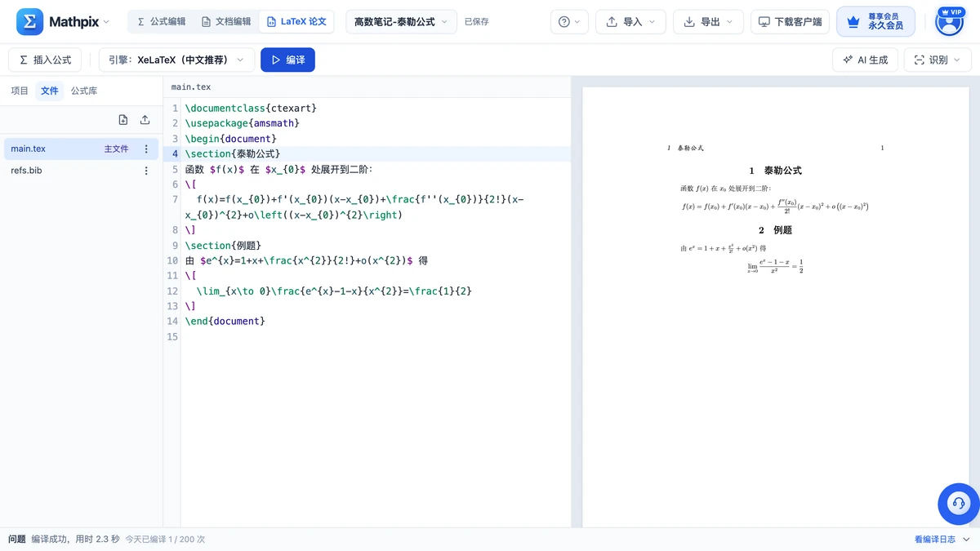Click the 下载客户端 button

coord(791,22)
